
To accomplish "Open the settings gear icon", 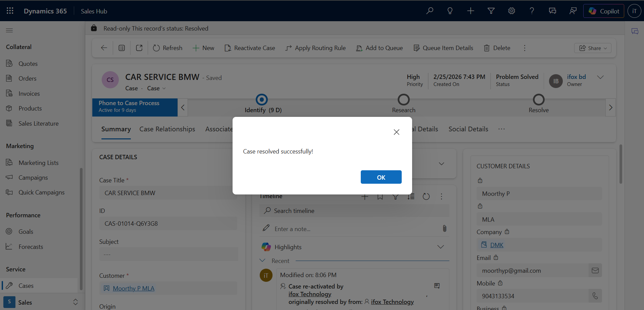I will coord(511,11).
